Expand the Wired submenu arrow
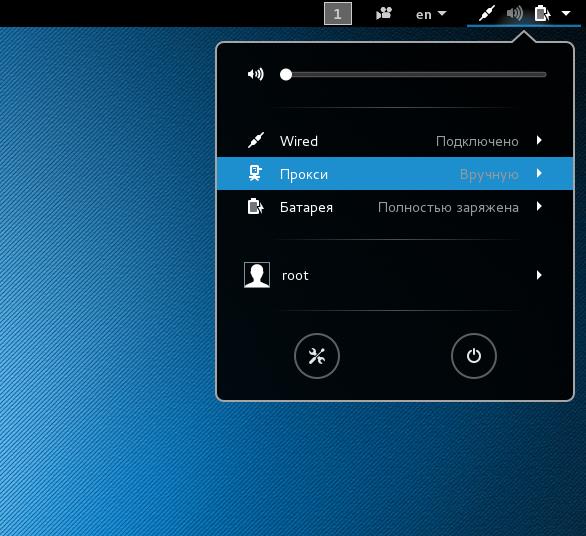 click(x=539, y=141)
